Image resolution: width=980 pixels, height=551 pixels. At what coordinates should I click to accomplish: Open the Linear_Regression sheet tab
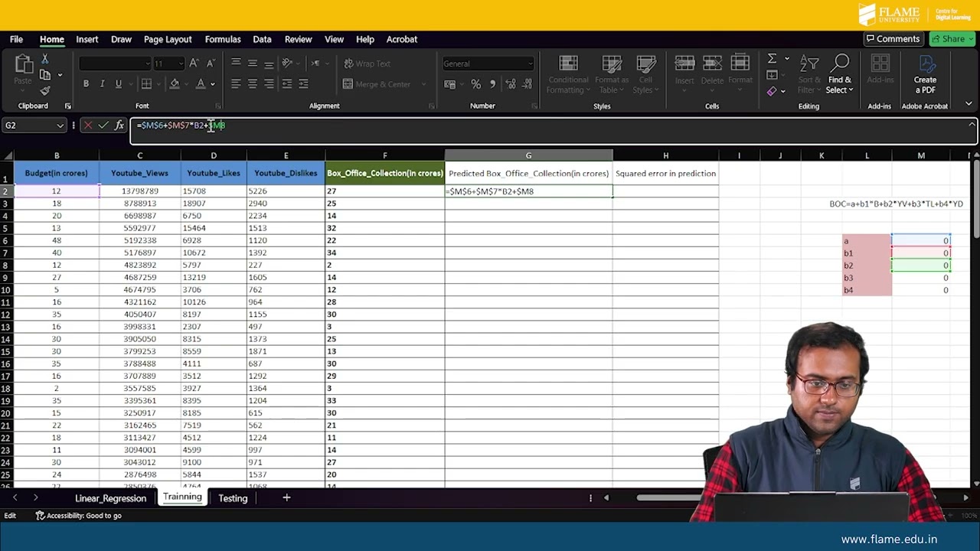click(x=110, y=498)
